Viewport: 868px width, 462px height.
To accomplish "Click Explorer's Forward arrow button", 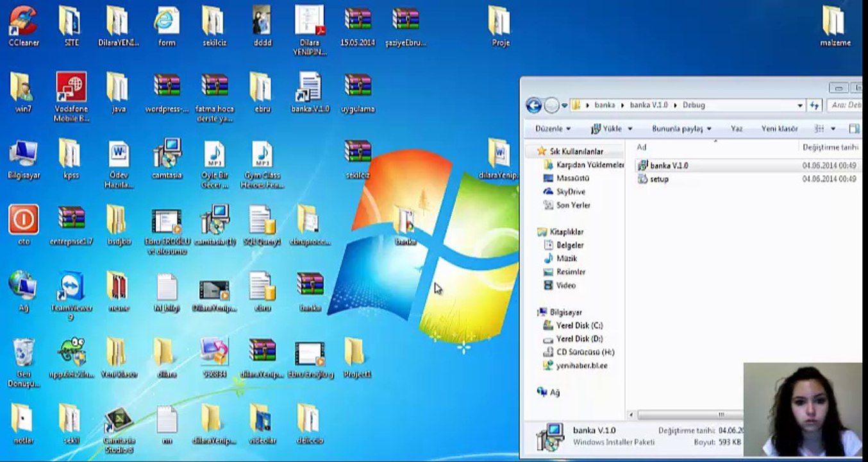I will pos(551,105).
